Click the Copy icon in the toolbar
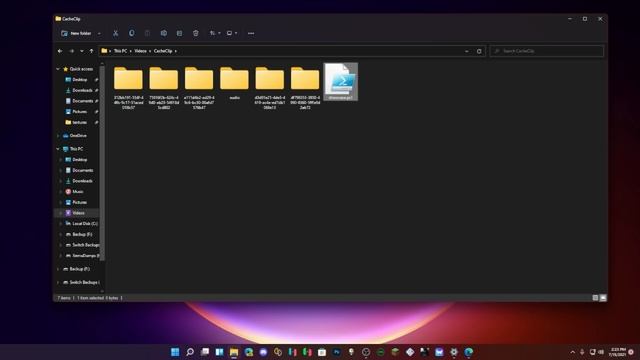The height and width of the screenshot is (360, 640). [x=131, y=33]
